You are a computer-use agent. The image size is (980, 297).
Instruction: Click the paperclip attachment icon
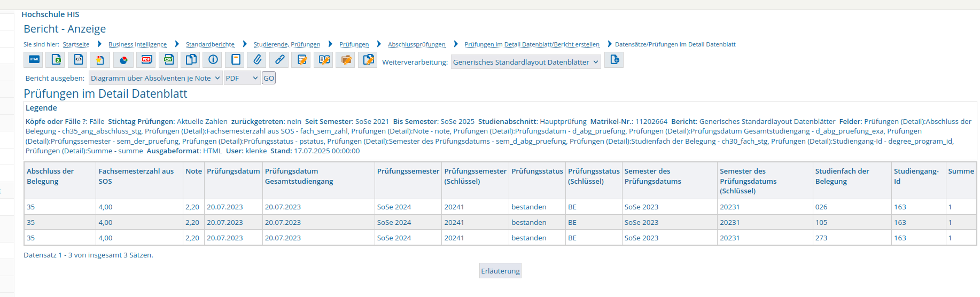tap(257, 60)
